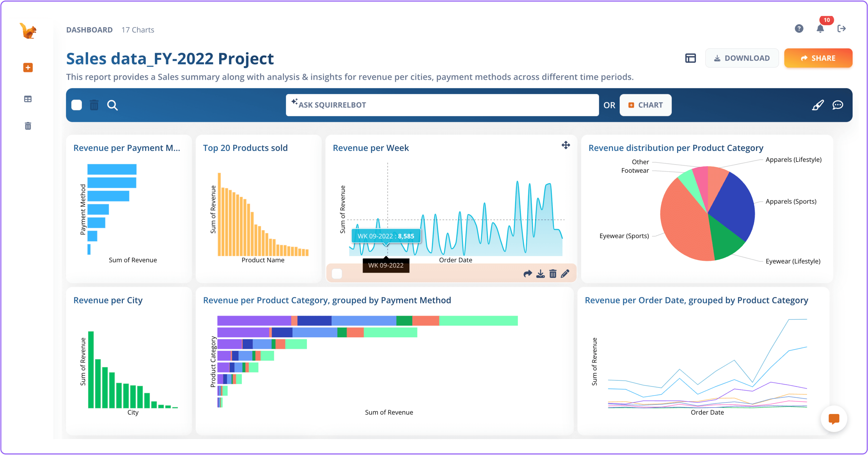The height and width of the screenshot is (455, 868).
Task: Grab the move handle on Revenue per Week
Action: click(x=565, y=145)
